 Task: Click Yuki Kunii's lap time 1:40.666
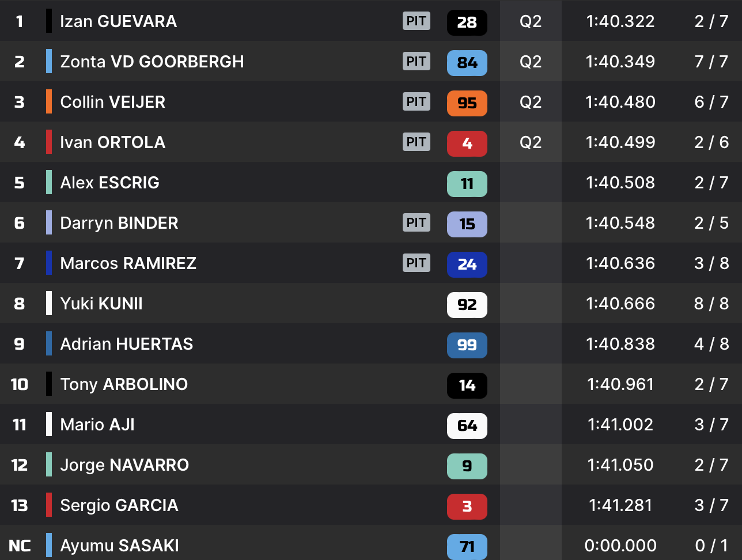[x=620, y=304]
